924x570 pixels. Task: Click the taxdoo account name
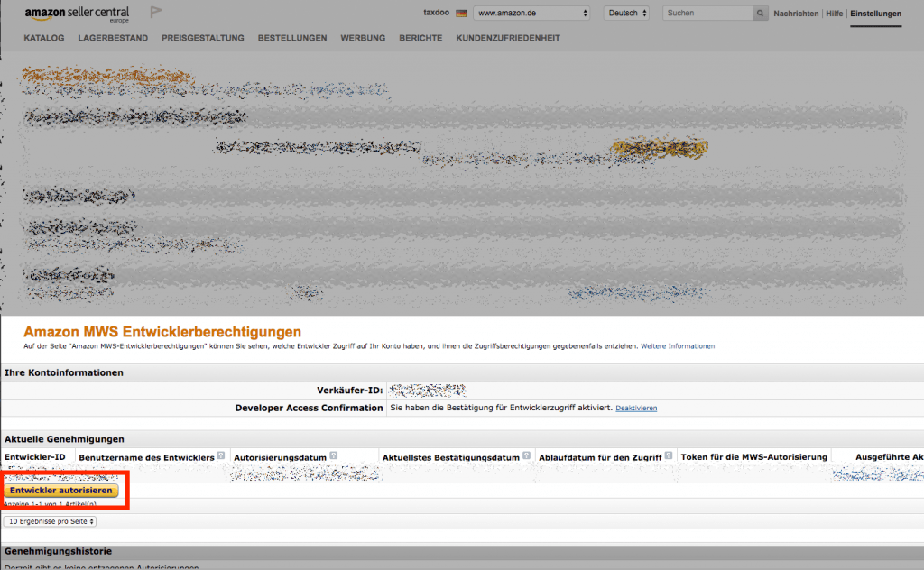click(x=436, y=13)
